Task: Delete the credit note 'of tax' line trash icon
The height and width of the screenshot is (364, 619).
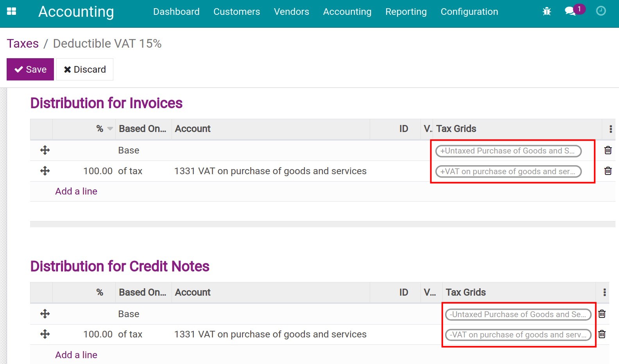Action: [x=602, y=334]
